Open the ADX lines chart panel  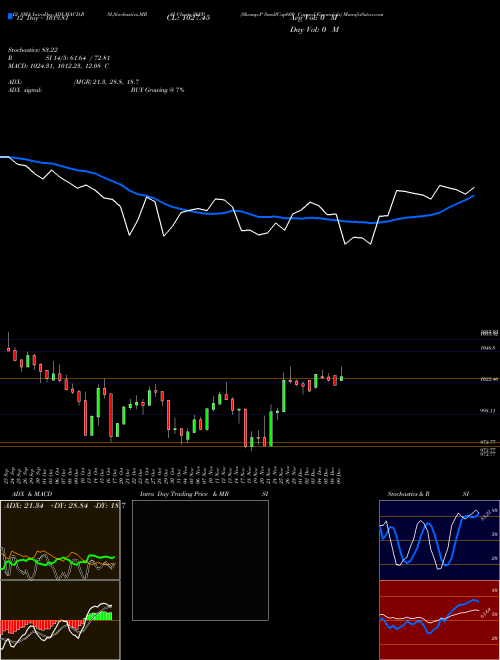click(60, 540)
